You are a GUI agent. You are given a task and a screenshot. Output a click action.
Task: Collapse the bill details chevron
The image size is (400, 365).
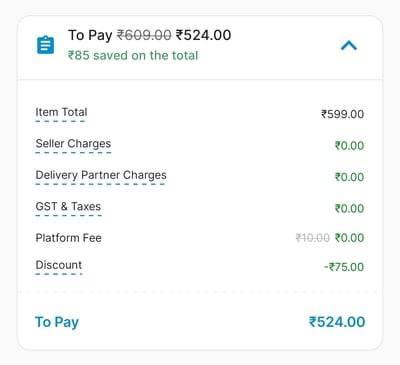(x=349, y=45)
